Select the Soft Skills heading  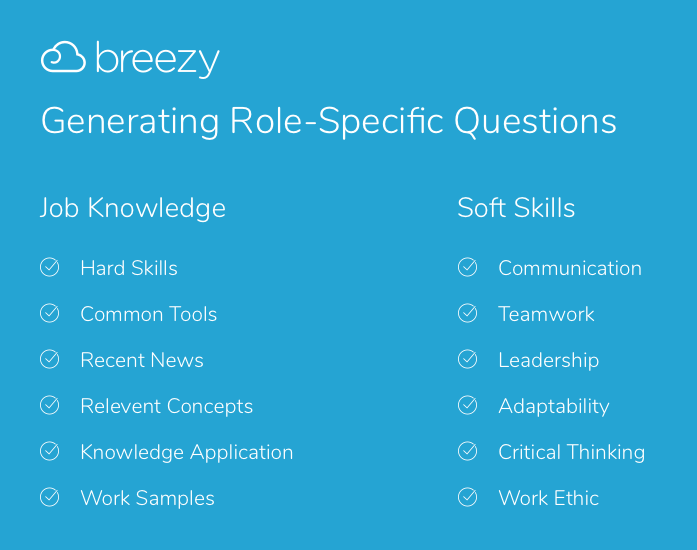click(x=516, y=208)
